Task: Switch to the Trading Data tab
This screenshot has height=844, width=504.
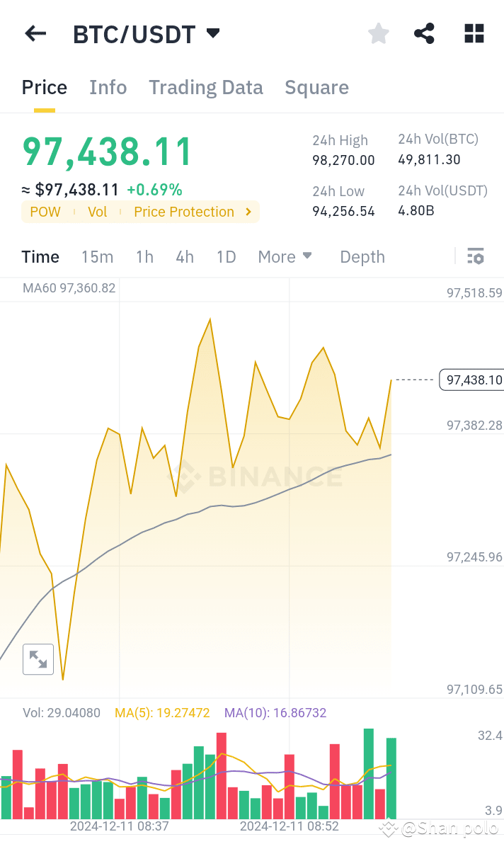Action: click(206, 86)
